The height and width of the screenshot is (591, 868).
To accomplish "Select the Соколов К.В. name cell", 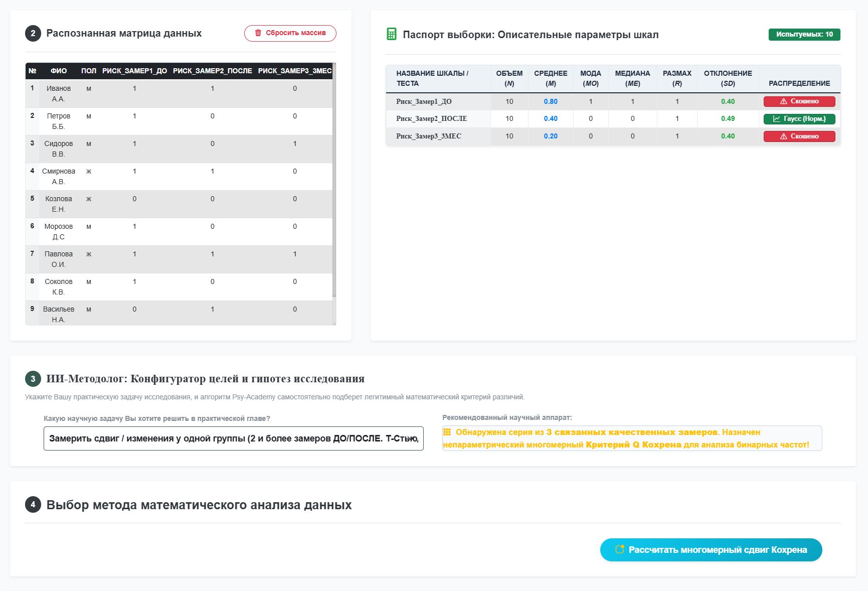I will (59, 287).
